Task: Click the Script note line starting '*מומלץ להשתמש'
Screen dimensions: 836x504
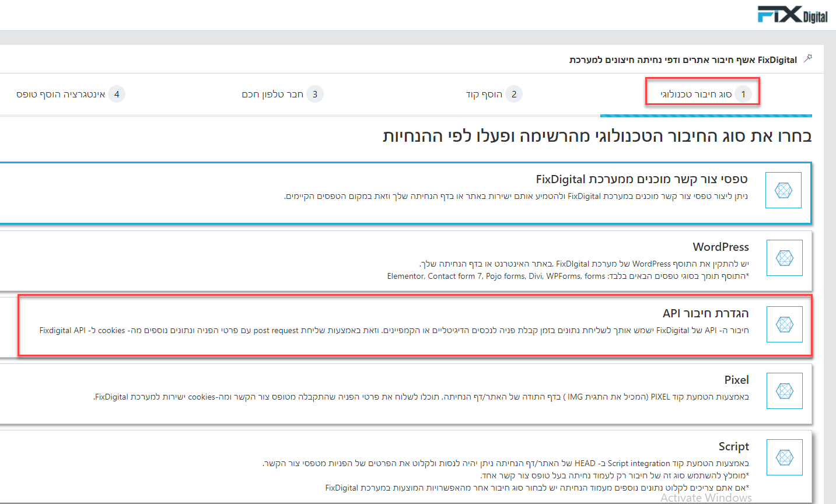Action: [615, 475]
